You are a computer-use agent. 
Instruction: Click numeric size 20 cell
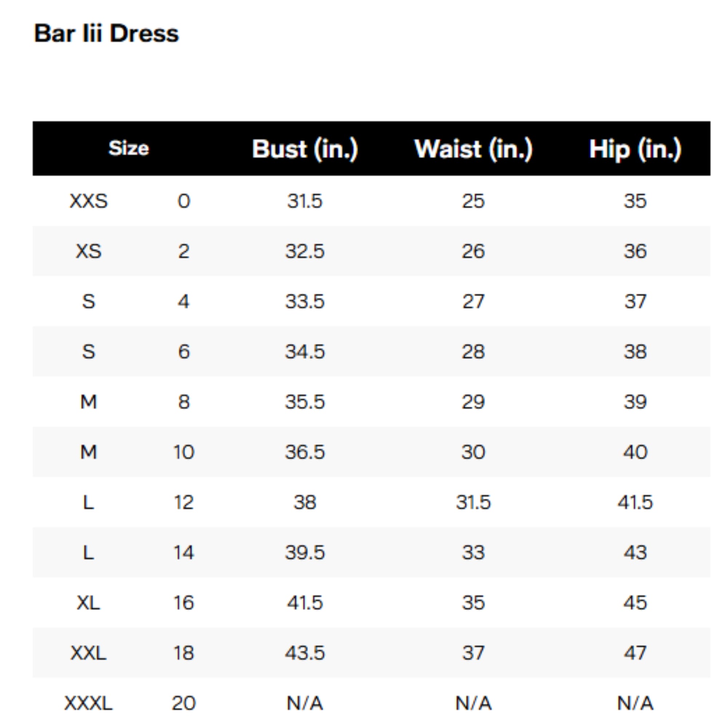pos(183,703)
